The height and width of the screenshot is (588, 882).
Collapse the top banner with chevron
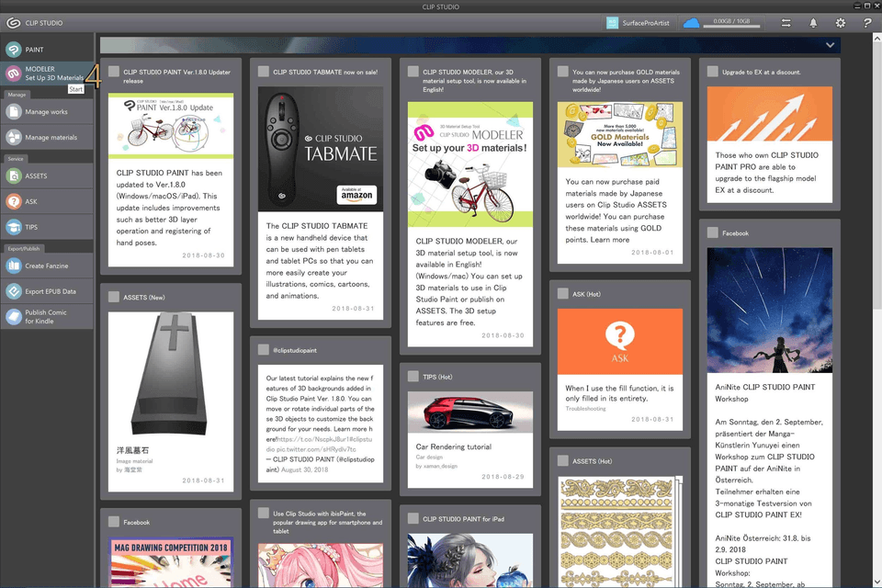830,45
